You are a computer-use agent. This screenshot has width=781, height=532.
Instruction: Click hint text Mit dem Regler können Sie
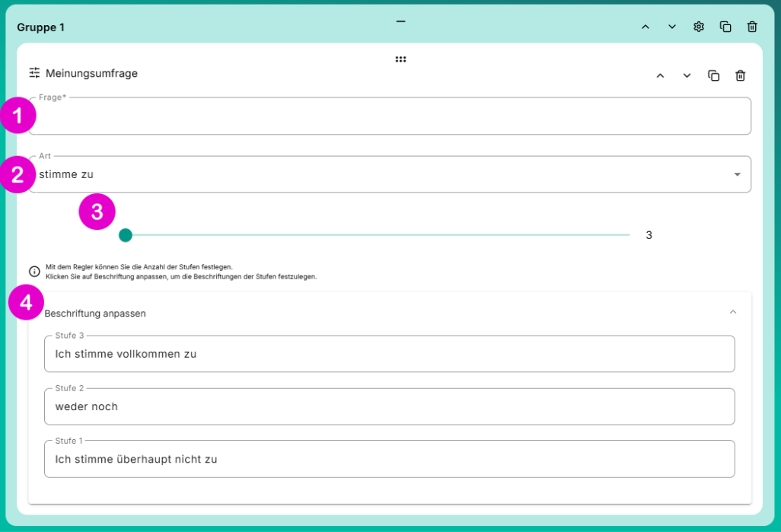click(x=139, y=267)
